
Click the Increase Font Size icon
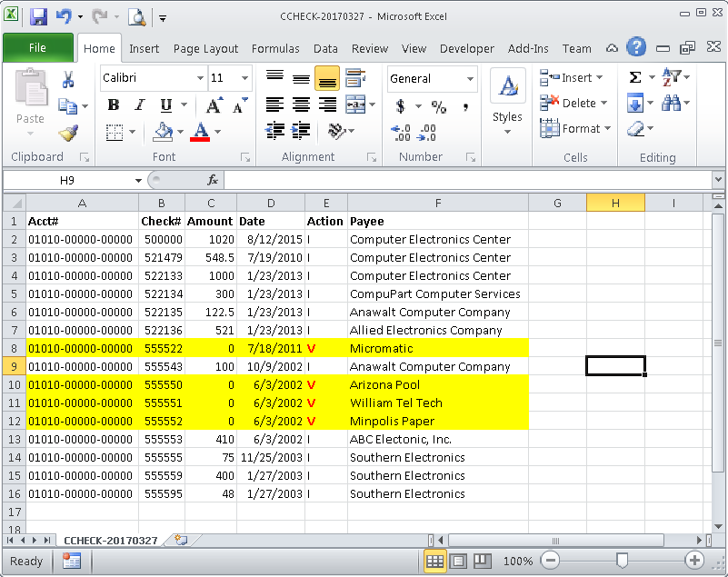pos(214,106)
